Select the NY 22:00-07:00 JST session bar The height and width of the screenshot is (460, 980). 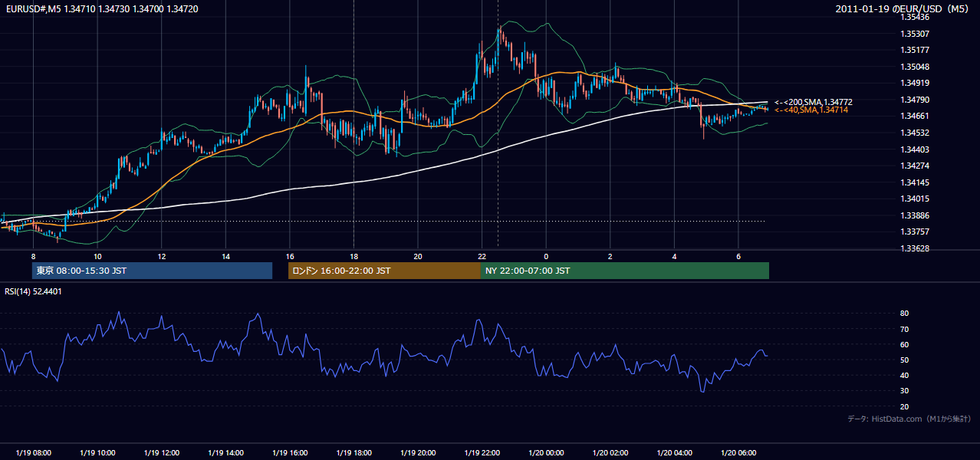[x=625, y=271]
